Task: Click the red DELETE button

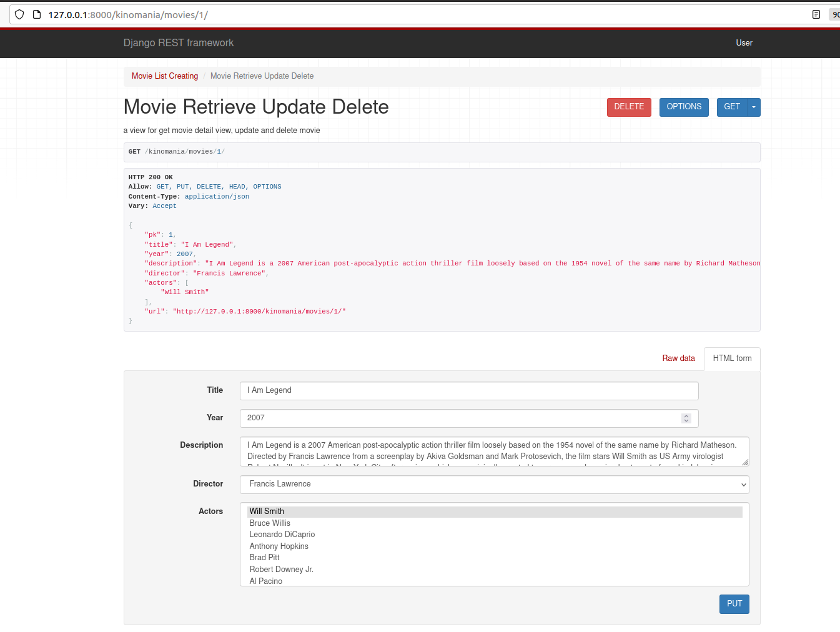Action: [x=629, y=107]
